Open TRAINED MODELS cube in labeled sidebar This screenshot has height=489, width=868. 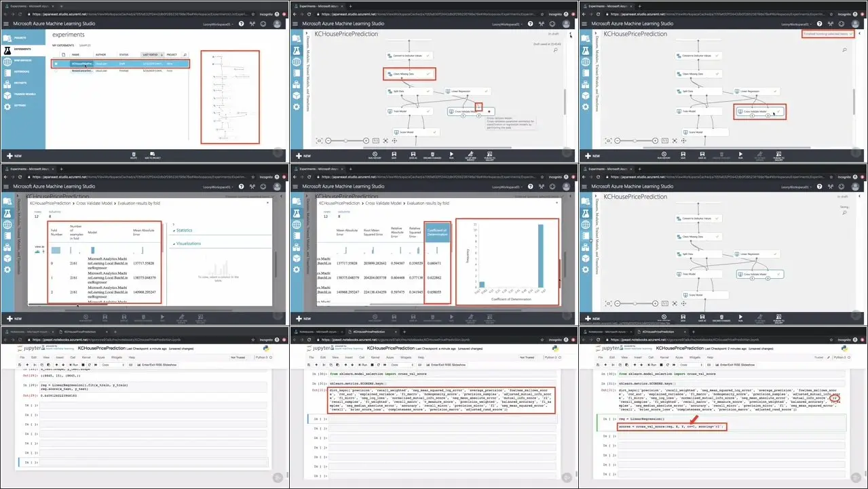tap(24, 94)
